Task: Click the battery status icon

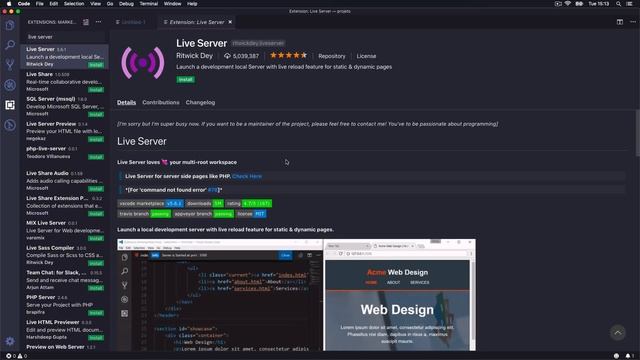Action: pos(579,4)
